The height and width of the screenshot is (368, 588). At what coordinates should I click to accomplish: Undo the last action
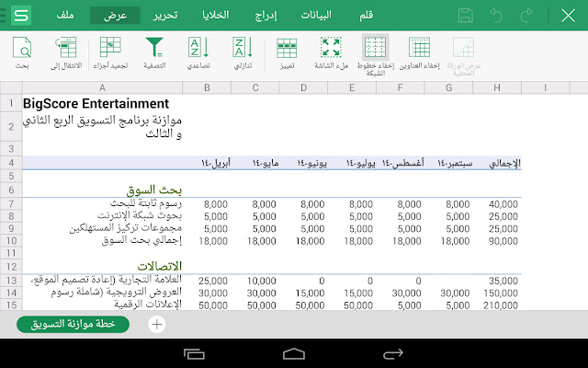[496, 16]
